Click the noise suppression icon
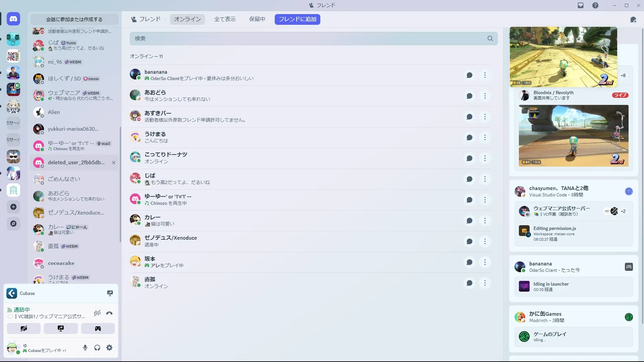This screenshot has width=644, height=362. pyautogui.click(x=97, y=313)
